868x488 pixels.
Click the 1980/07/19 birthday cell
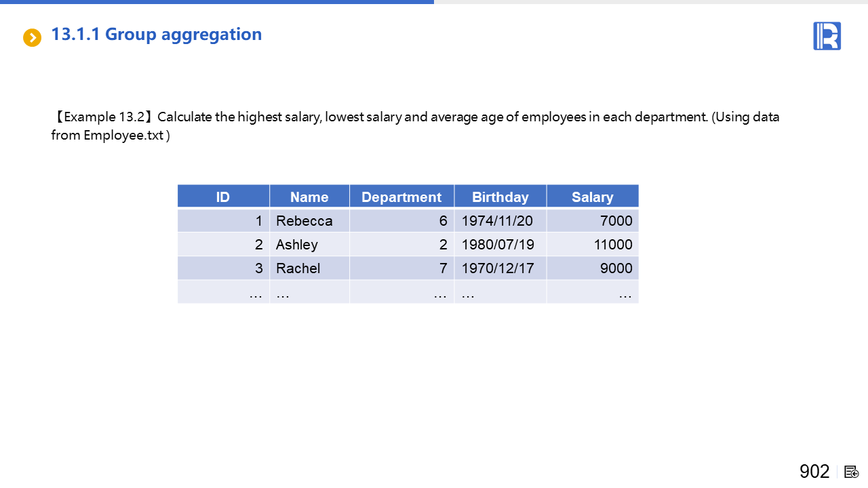coord(498,245)
